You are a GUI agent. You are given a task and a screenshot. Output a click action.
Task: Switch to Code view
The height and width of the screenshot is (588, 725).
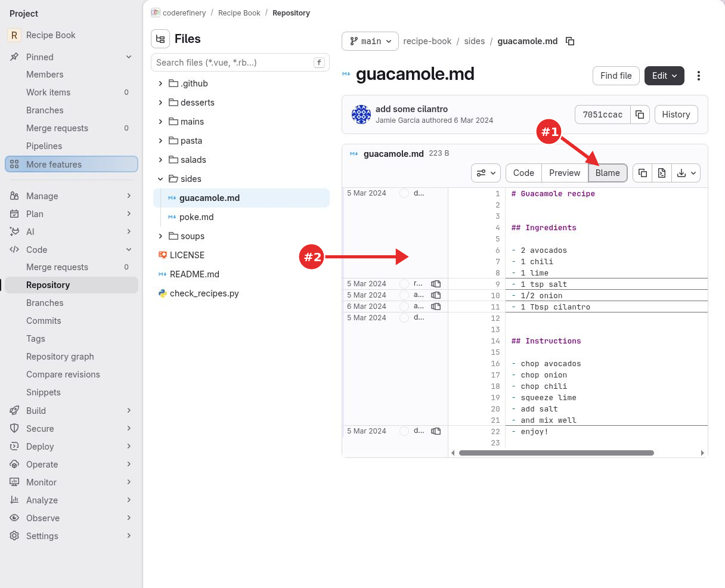pyautogui.click(x=523, y=173)
